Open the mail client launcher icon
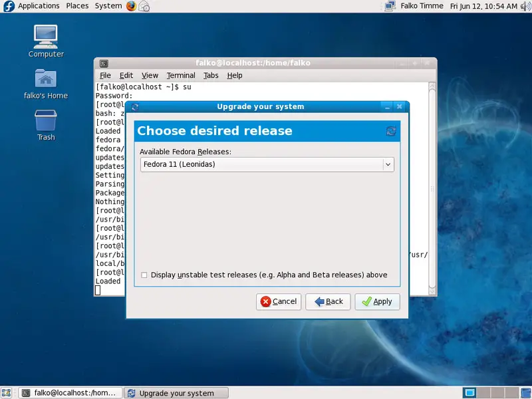Viewport: 532px width, 399px height. (x=144, y=6)
